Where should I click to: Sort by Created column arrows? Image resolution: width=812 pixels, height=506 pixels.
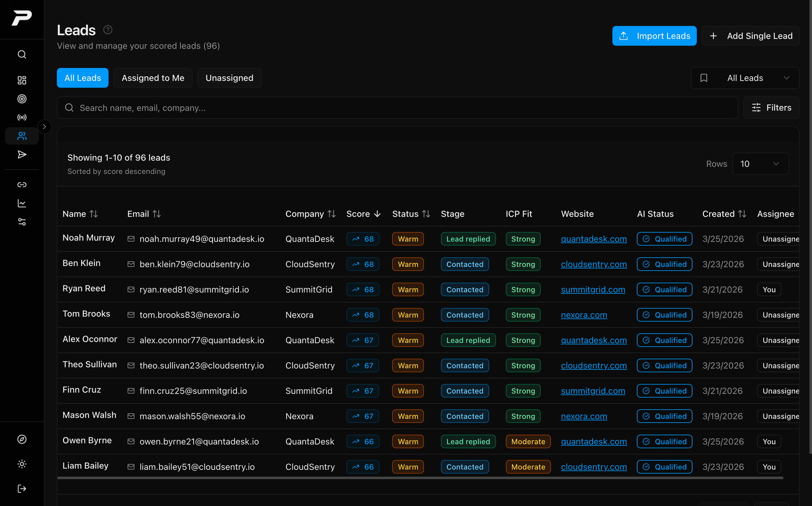coord(742,214)
